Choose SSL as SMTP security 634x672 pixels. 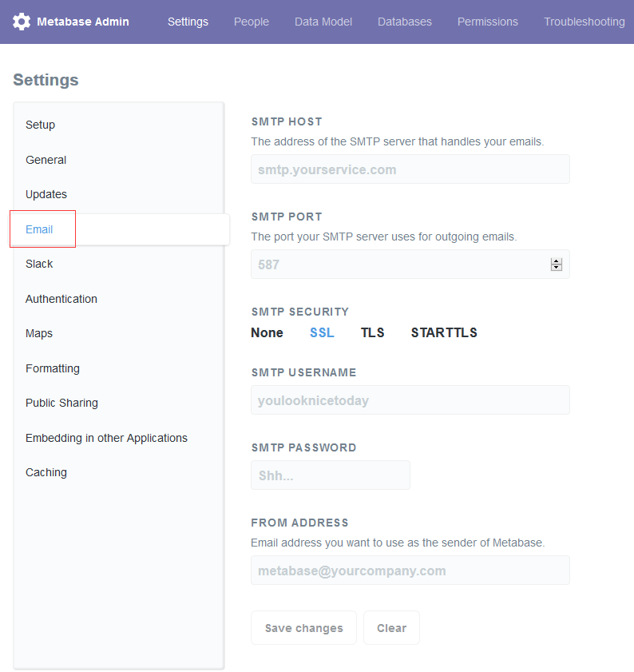point(322,333)
